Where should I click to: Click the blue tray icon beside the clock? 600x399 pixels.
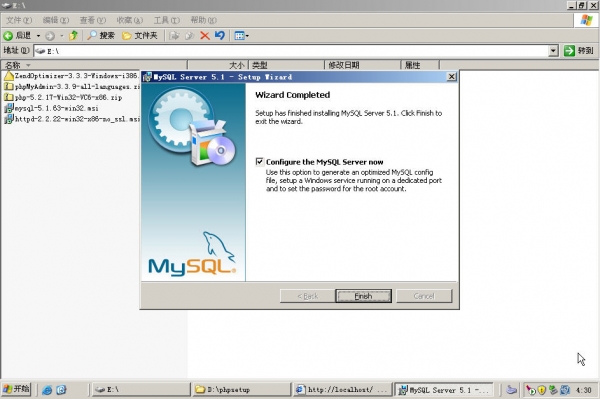565,390
